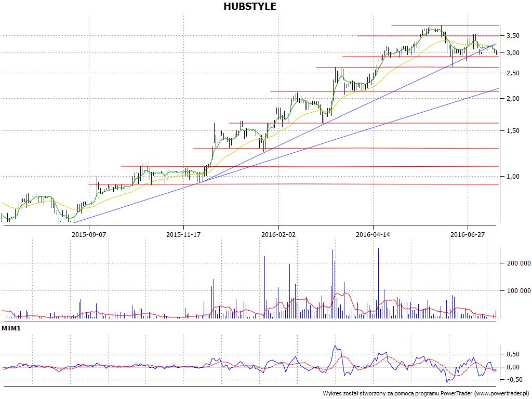Image resolution: width=532 pixels, height=399 pixels.
Task: Click the 3,00 price axis label
Action: click(x=513, y=53)
